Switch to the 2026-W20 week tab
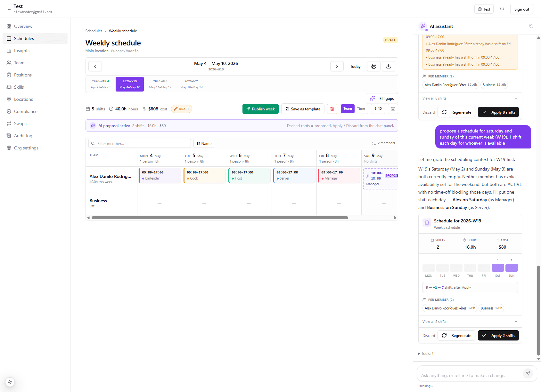 [x=160, y=84]
